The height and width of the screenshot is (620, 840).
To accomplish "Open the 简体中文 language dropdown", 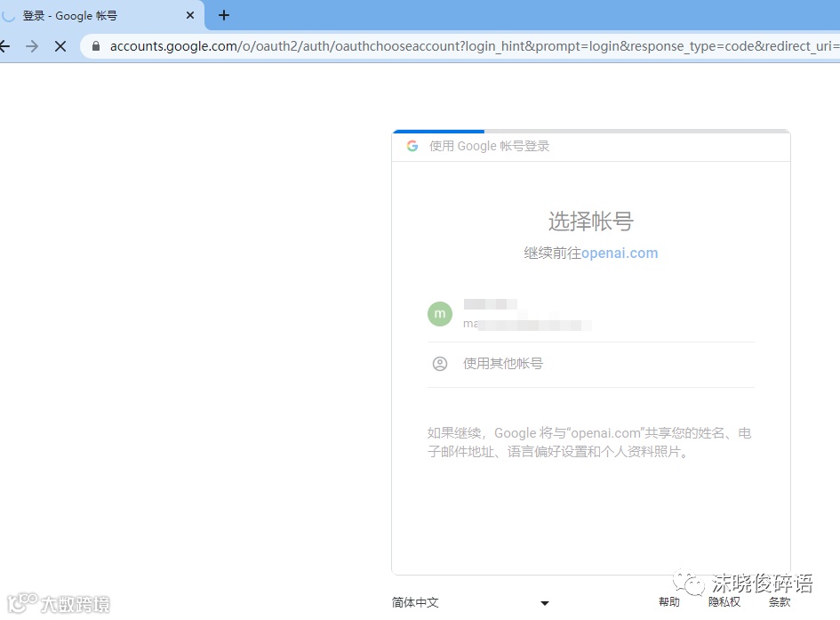I will point(471,602).
